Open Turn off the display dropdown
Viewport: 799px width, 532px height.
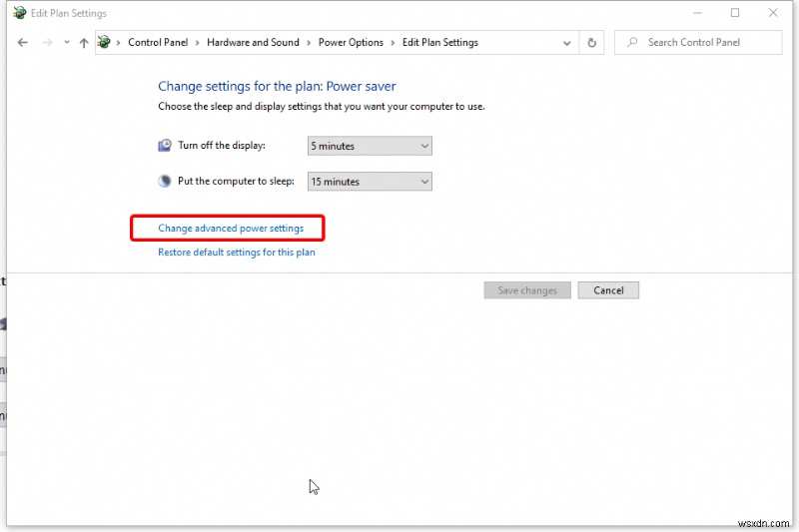370,146
